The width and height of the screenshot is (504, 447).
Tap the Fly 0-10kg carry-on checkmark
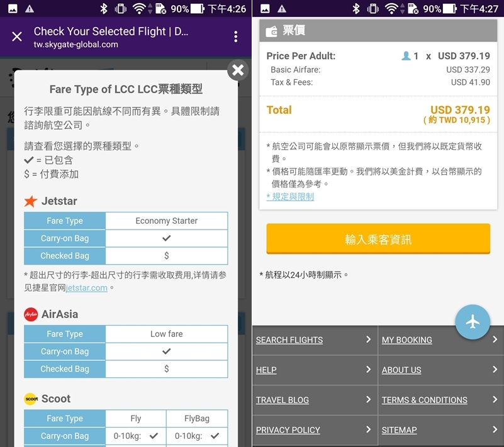click(x=154, y=436)
